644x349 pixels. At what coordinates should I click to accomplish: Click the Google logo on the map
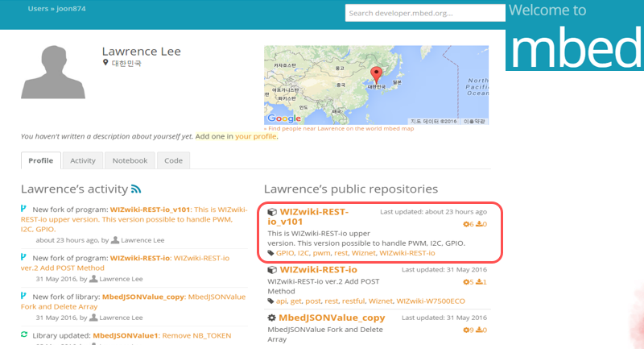[284, 118]
